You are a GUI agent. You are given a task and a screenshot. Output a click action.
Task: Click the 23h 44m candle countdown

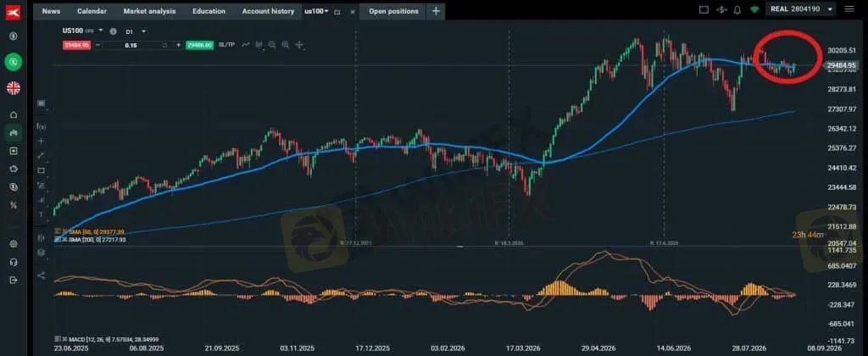[807, 235]
